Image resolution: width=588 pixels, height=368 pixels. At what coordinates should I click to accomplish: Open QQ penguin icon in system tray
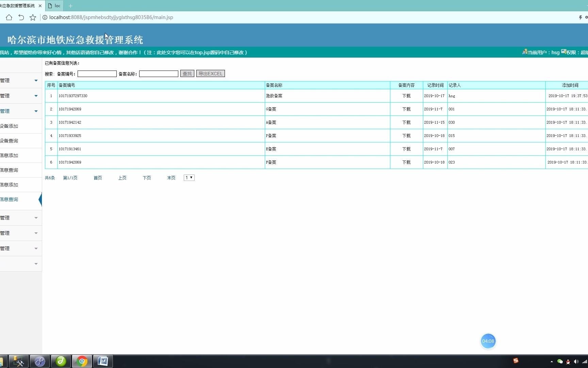568,362
